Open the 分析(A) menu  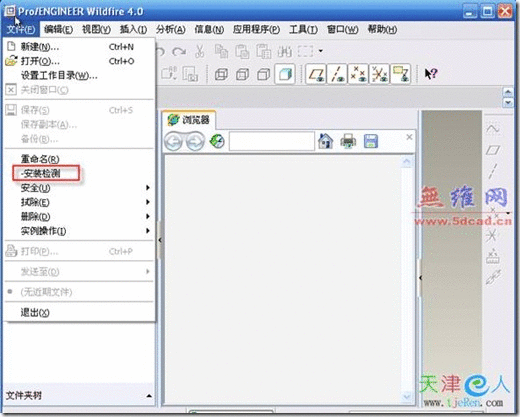(x=171, y=30)
